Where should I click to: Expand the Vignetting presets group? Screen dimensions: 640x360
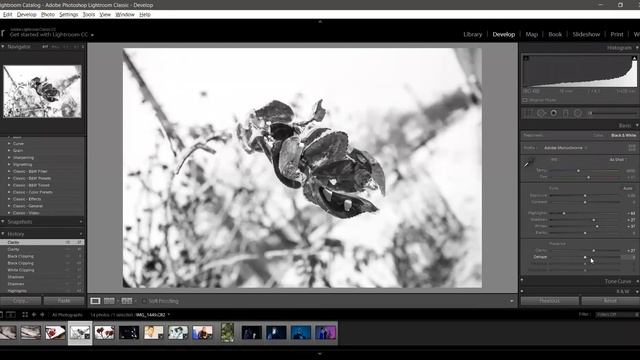pyautogui.click(x=9, y=164)
